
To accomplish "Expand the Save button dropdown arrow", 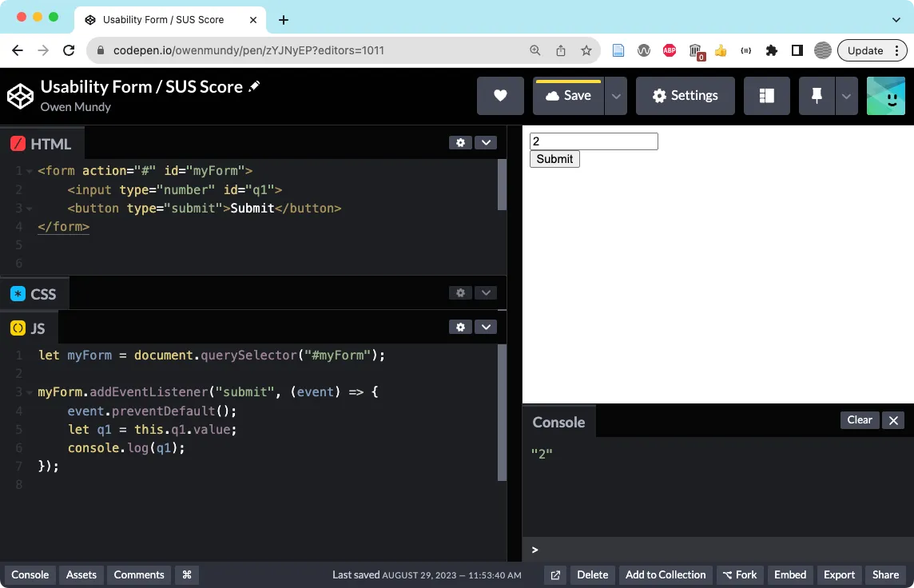I will click(x=615, y=95).
